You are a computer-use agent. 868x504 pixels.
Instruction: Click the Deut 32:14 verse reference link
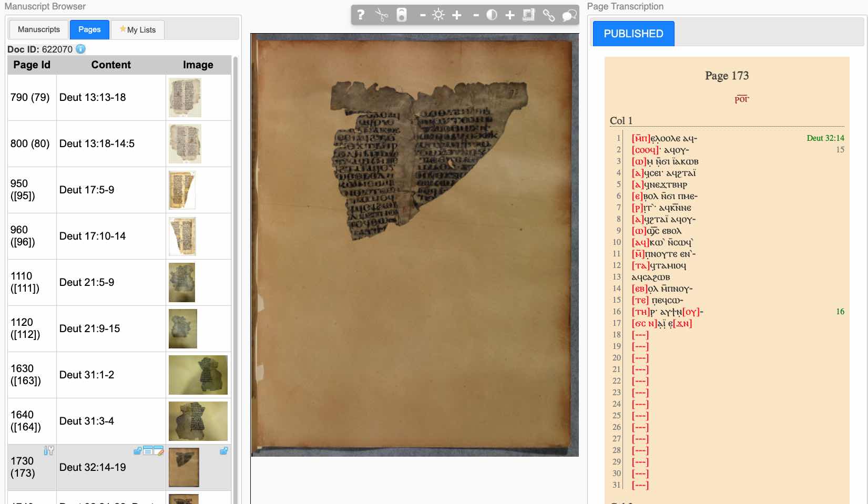click(825, 138)
